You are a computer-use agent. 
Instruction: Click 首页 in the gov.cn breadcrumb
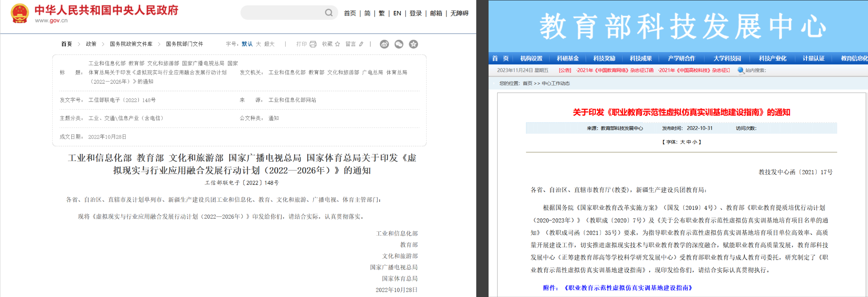coord(67,44)
